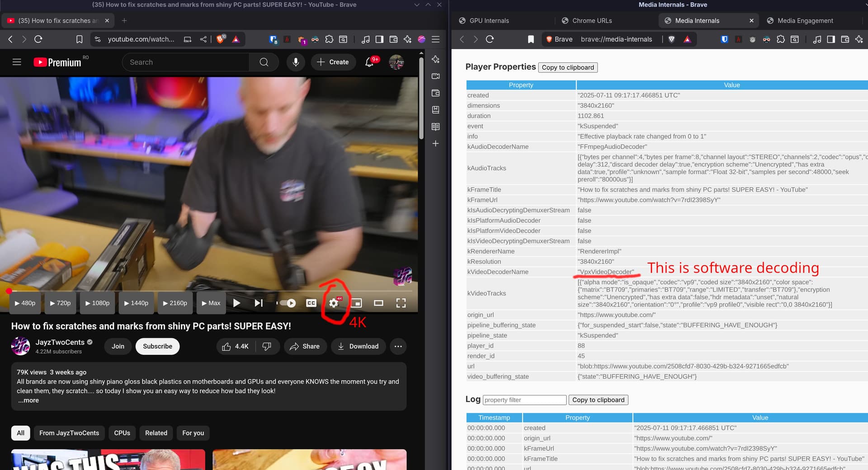
Task: Search with voice microphone icon
Action: click(296, 62)
